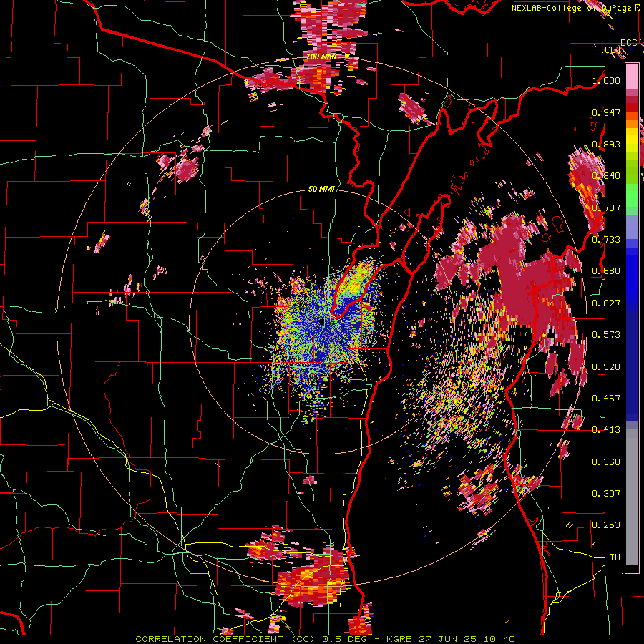Select the 0.253 scale value

[606, 525]
